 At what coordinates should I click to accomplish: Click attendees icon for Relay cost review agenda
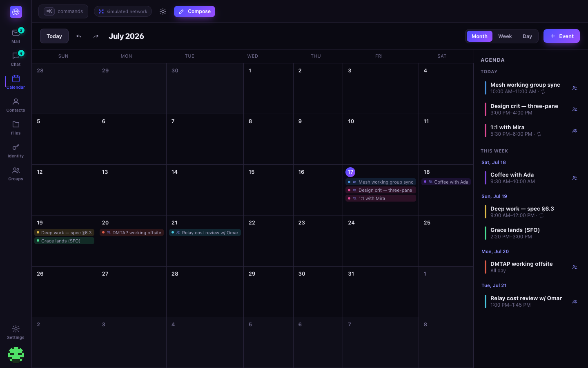(575, 301)
